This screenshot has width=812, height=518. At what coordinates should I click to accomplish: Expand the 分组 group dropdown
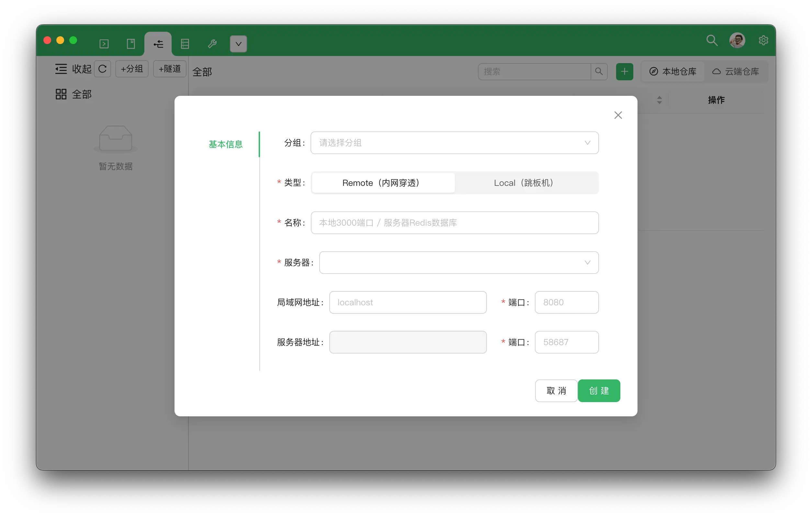pos(454,143)
